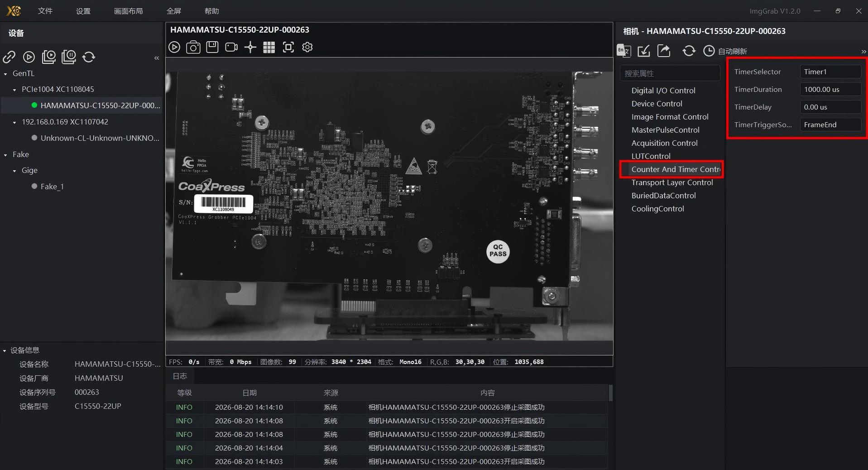The image size is (868, 470).
Task: Open the 文件 menu
Action: (45, 11)
